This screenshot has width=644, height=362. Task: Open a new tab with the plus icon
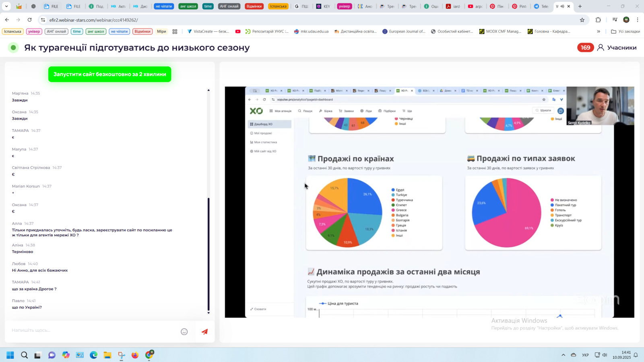pyautogui.click(x=580, y=6)
